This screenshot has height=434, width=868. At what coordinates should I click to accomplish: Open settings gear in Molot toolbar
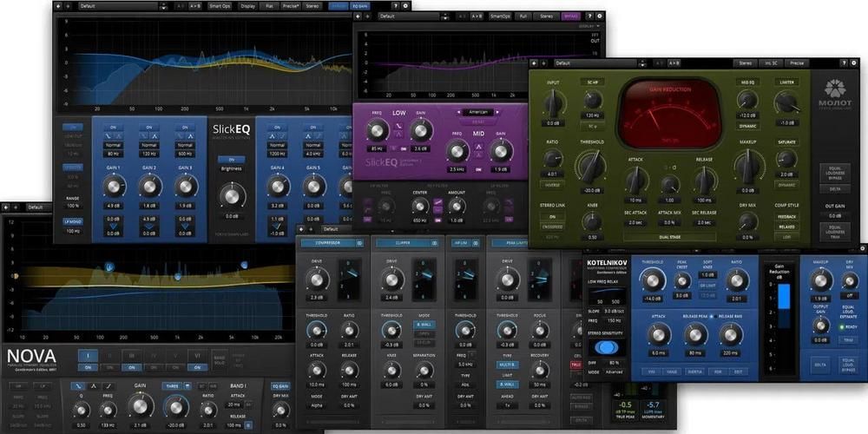click(852, 63)
